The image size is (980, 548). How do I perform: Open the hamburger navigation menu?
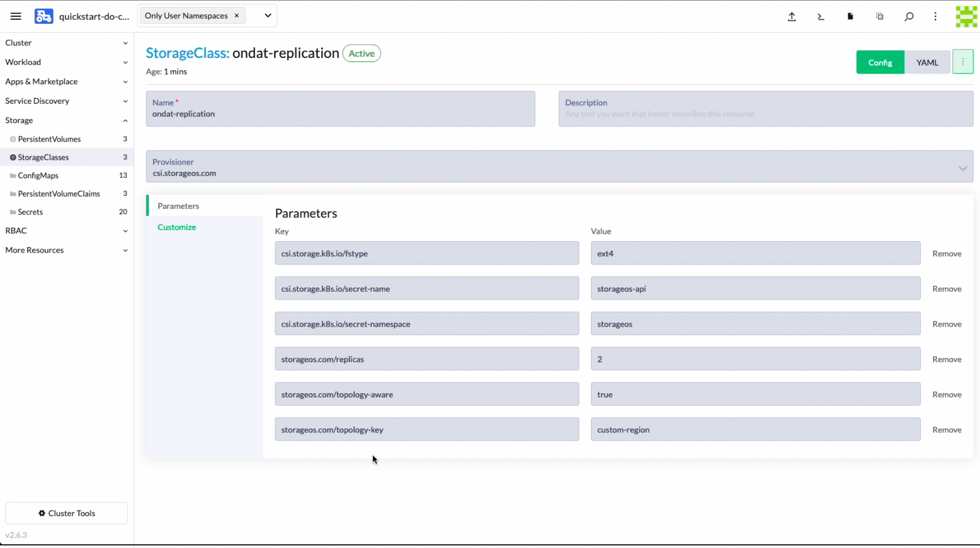pos(16,16)
